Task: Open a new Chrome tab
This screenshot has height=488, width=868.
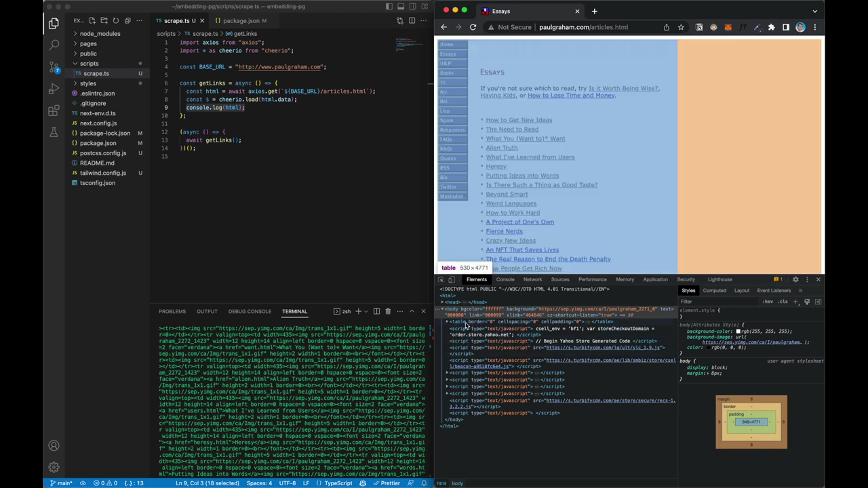Action: pyautogui.click(x=594, y=11)
